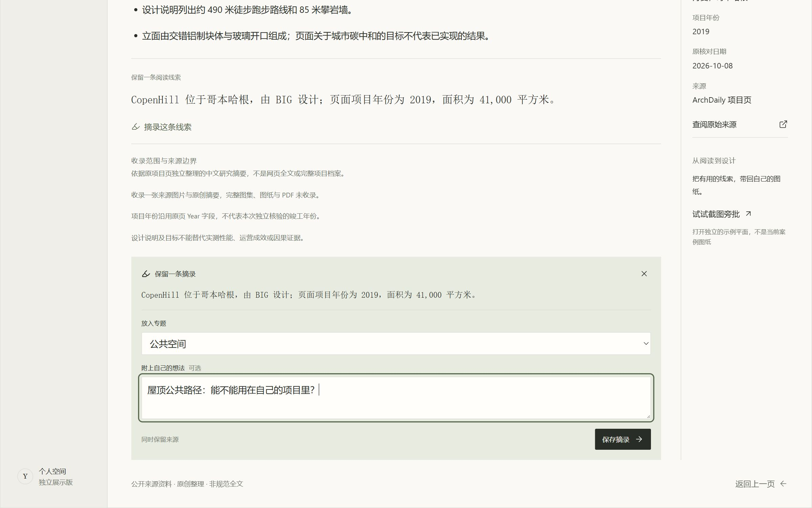The width and height of the screenshot is (812, 508).
Task: Click the ArchDaily 项目页 source value
Action: tap(722, 100)
